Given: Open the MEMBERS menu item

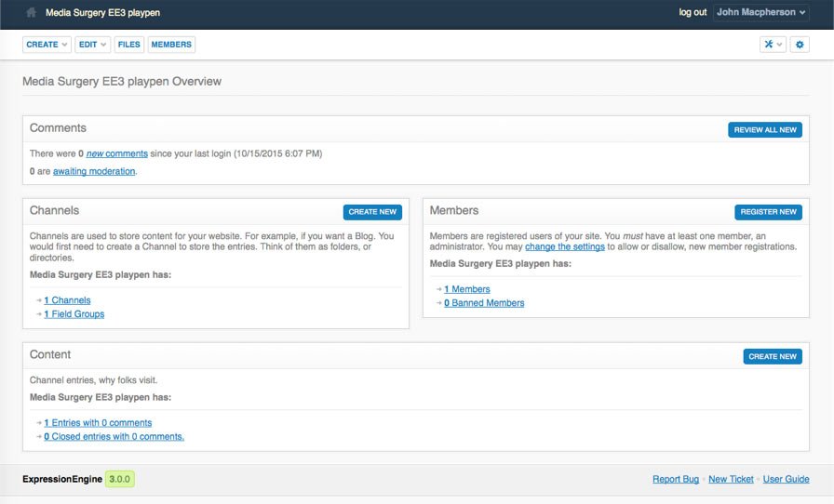Looking at the screenshot, I should (171, 44).
